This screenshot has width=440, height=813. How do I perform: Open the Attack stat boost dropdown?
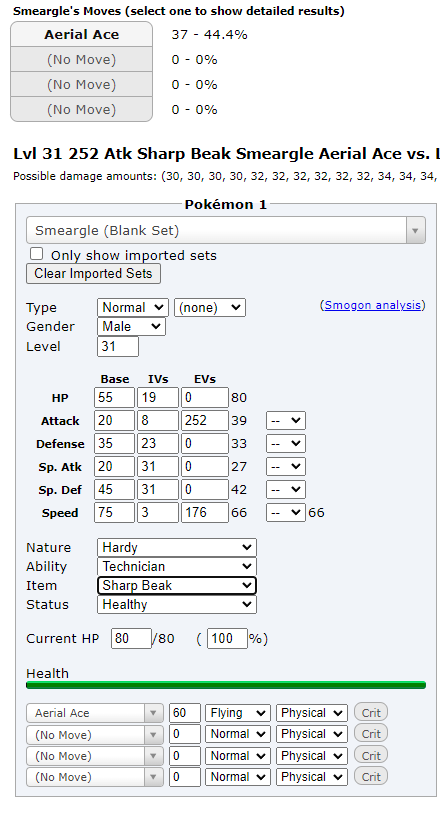coord(286,420)
